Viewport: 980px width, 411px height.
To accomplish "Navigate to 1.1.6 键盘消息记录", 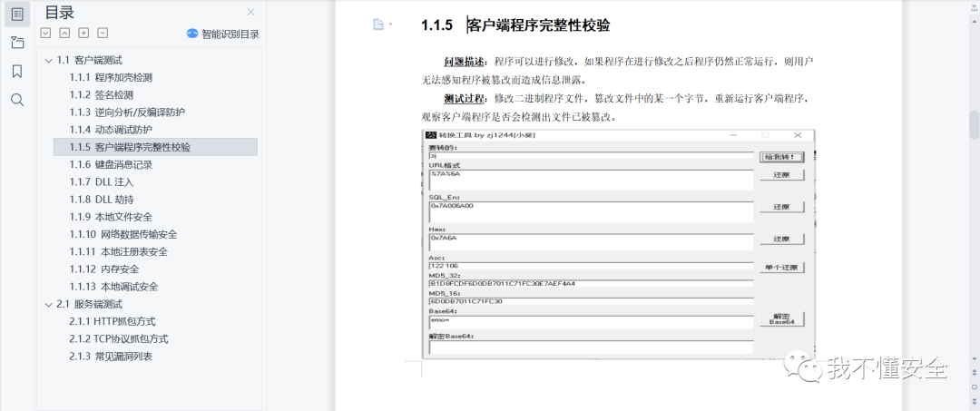I will coord(111,165).
